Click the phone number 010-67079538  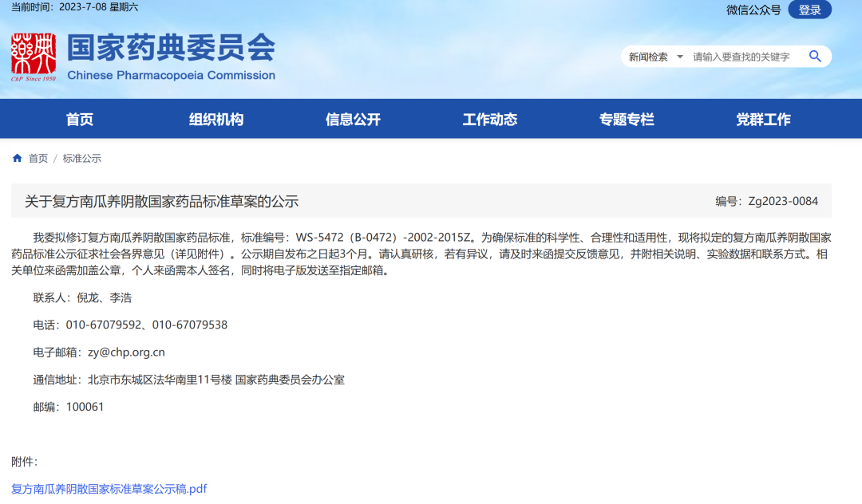[x=190, y=325]
